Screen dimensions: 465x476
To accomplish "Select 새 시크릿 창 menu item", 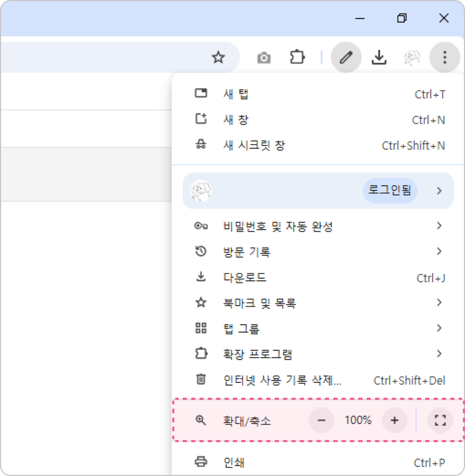I will 317,145.
